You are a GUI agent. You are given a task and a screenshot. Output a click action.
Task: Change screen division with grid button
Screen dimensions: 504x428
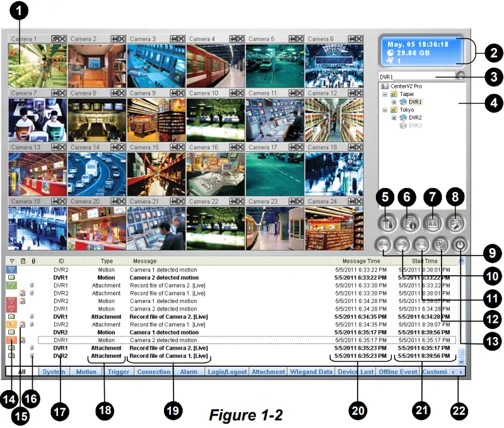pos(441,246)
